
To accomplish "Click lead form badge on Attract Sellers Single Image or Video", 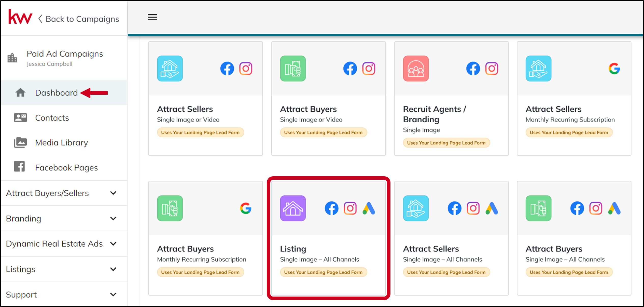I will click(200, 132).
